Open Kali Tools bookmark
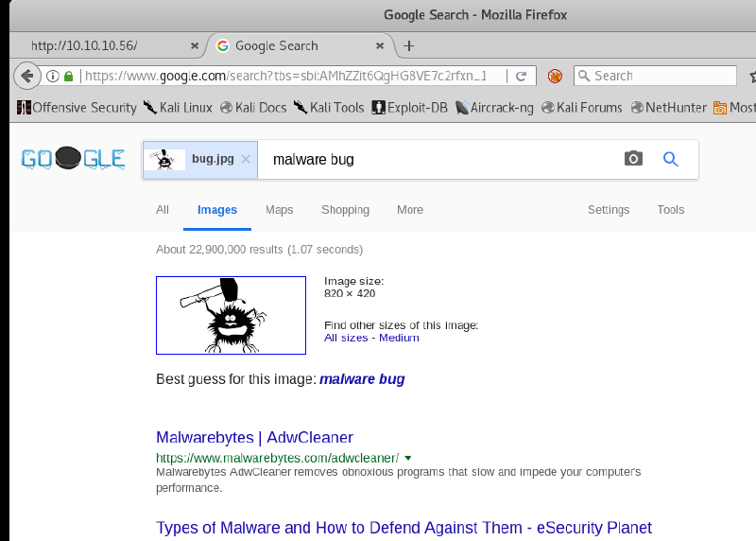 (x=329, y=107)
